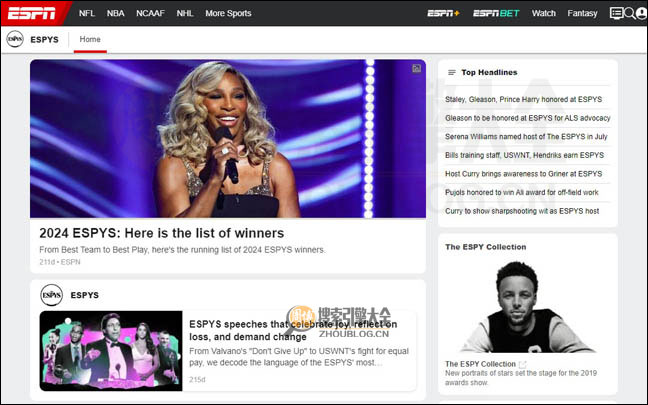This screenshot has height=405, width=648.
Task: Open 'Serena Williams named host' headline
Action: [x=526, y=136]
